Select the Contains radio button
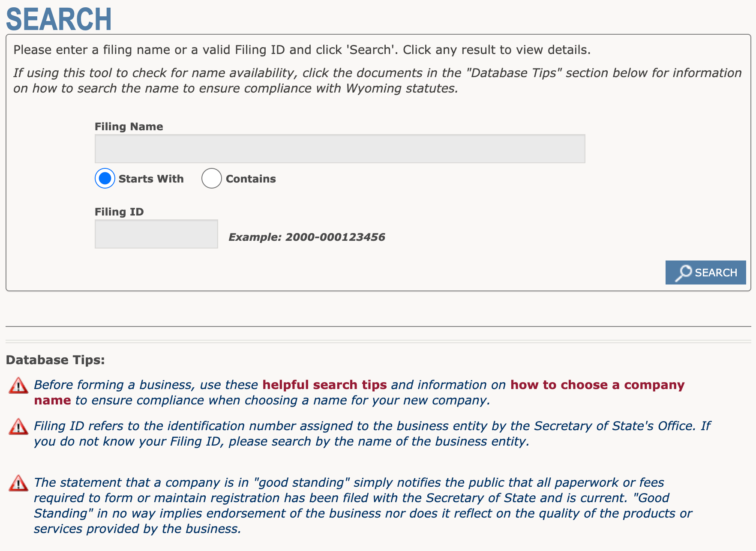Screen dimensions: 756x551 click(212, 178)
